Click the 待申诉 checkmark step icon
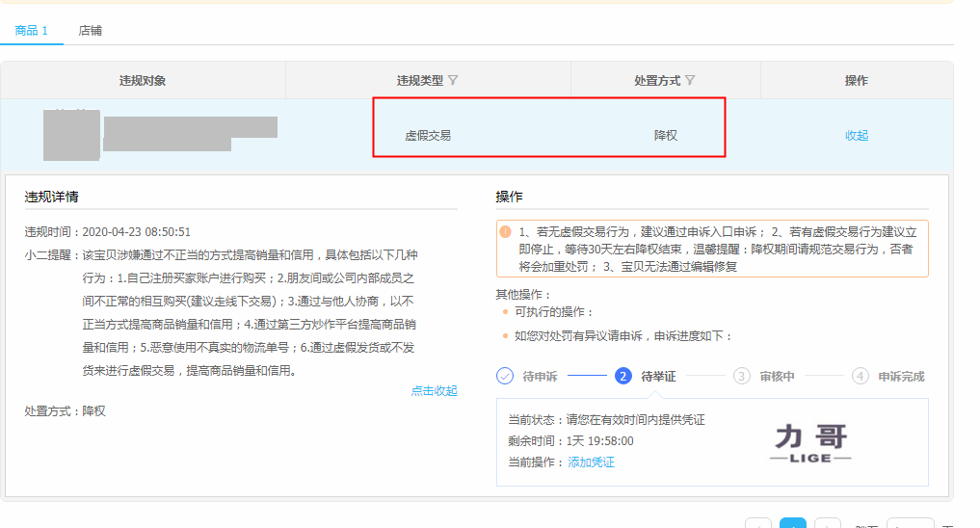This screenshot has width=980, height=528. click(x=505, y=376)
